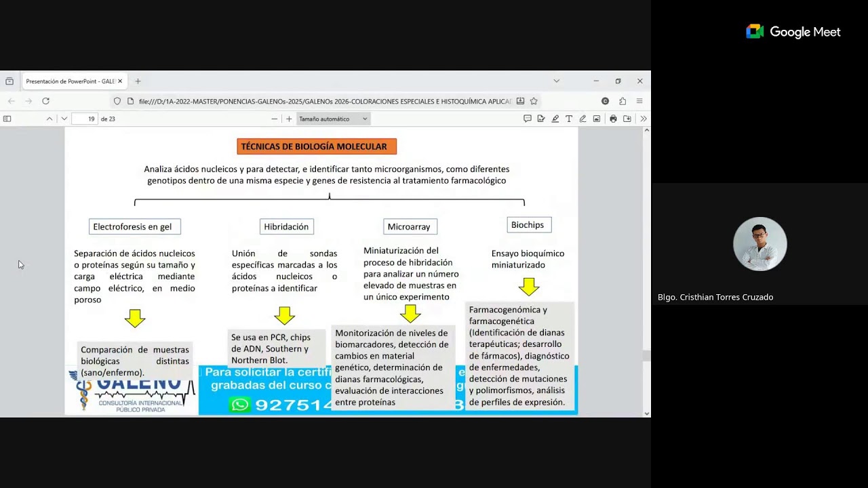The height and width of the screenshot is (488, 868).
Task: Click the TÉCNICAS DE BIOLOGÍA MOLECULAR heading
Action: pyautogui.click(x=317, y=146)
